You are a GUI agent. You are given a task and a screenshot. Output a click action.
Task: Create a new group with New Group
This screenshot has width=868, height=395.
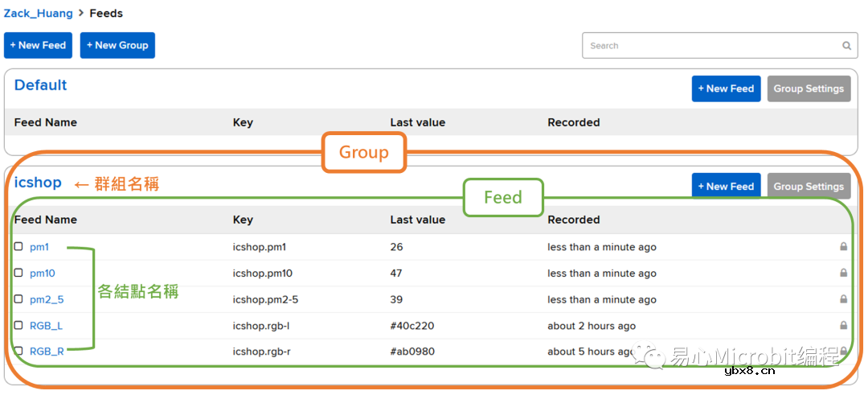click(117, 45)
